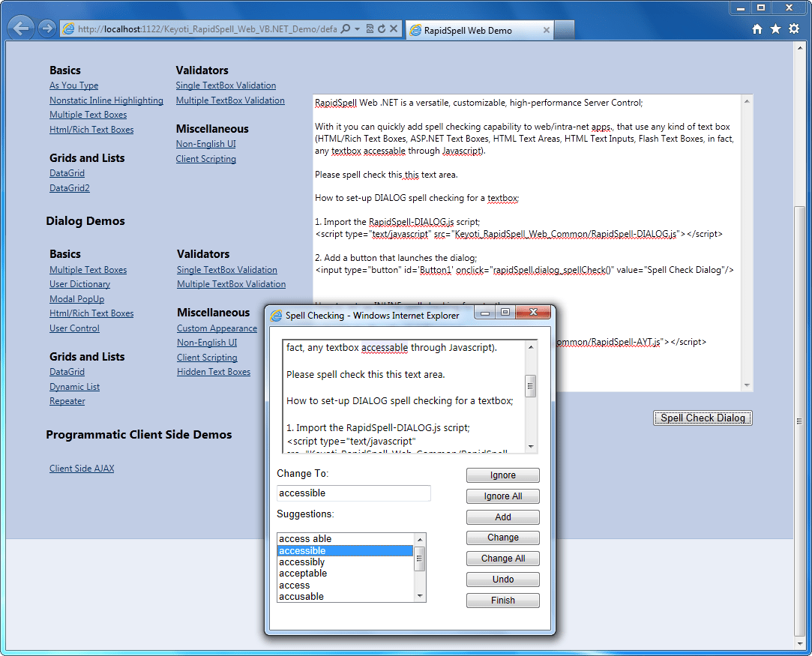
Task: Click the Change To text field
Action: pyautogui.click(x=354, y=493)
